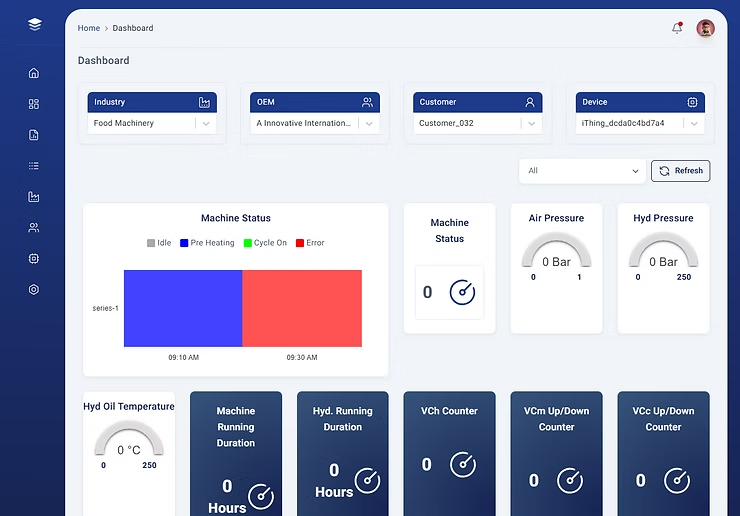Screen dimensions: 740x516
Task: Open the document report sidebar icon
Action: (x=34, y=135)
